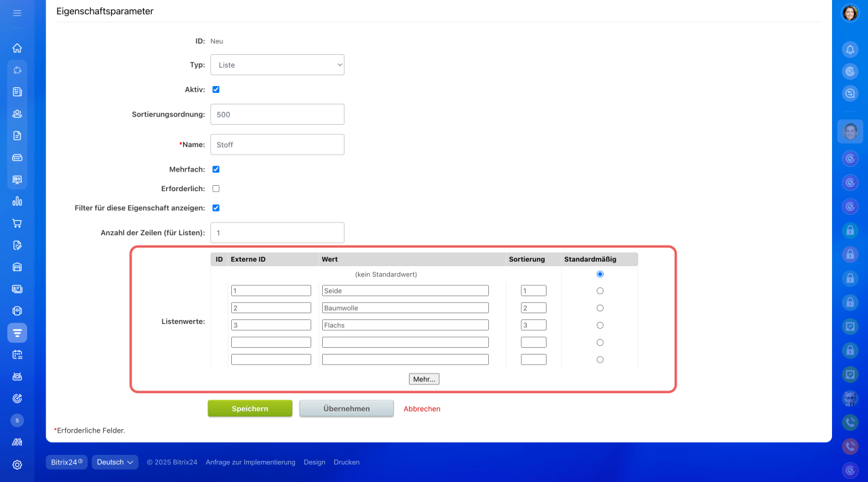Open the drive storage sidebar icon
The width and height of the screenshot is (868, 482).
17,157
